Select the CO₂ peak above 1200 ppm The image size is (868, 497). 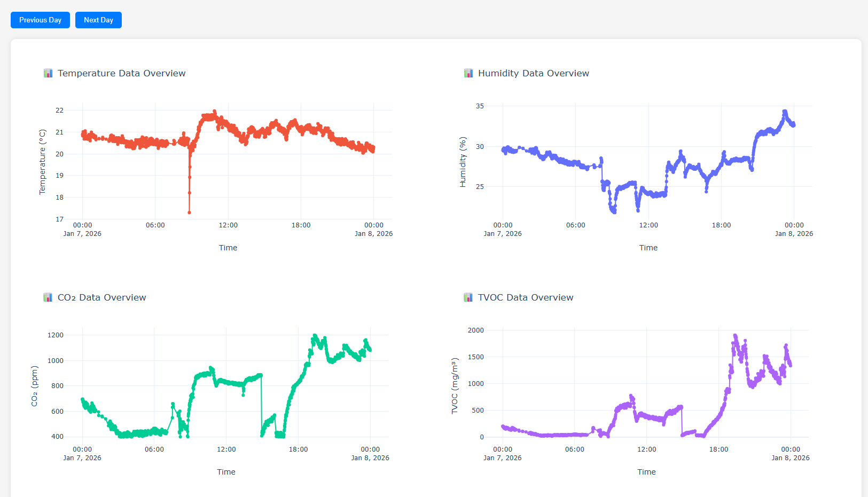coord(314,335)
